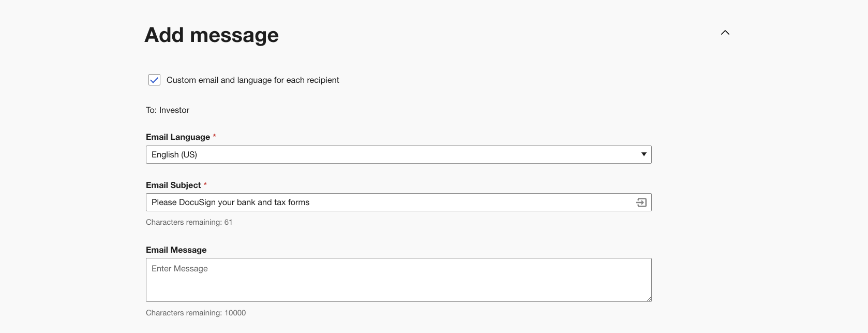
Task: Click the Email Subject field label
Action: click(173, 185)
